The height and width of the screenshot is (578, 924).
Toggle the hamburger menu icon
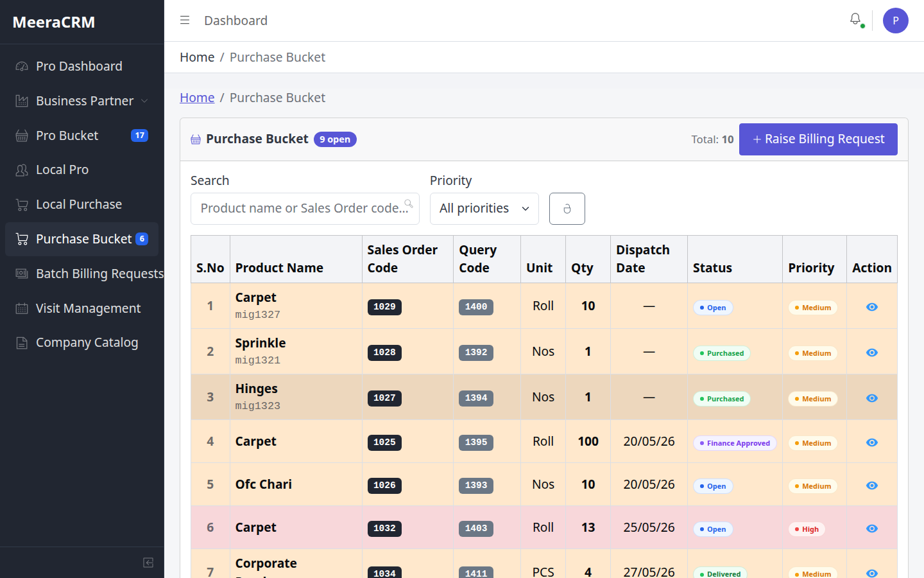[x=185, y=21]
